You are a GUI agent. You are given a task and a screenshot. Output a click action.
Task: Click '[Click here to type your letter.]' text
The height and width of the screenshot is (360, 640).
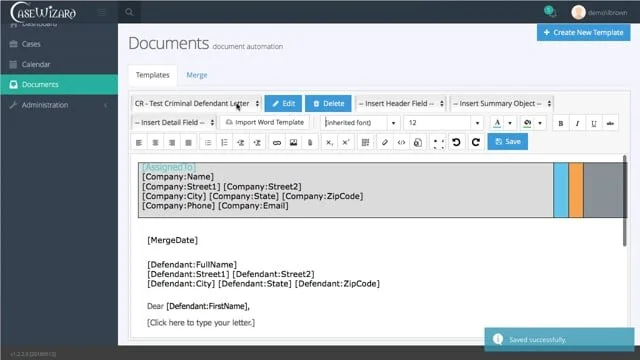201,323
